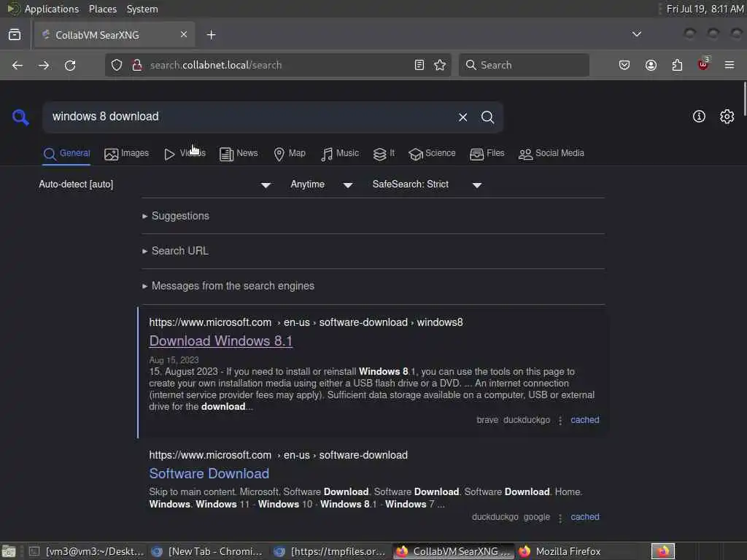Close the CollabVM SearXNG tab

184,34
